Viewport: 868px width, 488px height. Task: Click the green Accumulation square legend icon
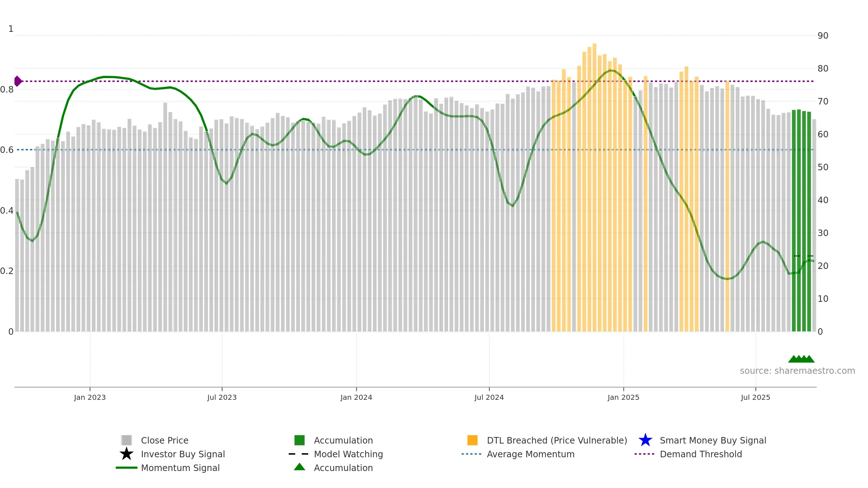tap(299, 440)
